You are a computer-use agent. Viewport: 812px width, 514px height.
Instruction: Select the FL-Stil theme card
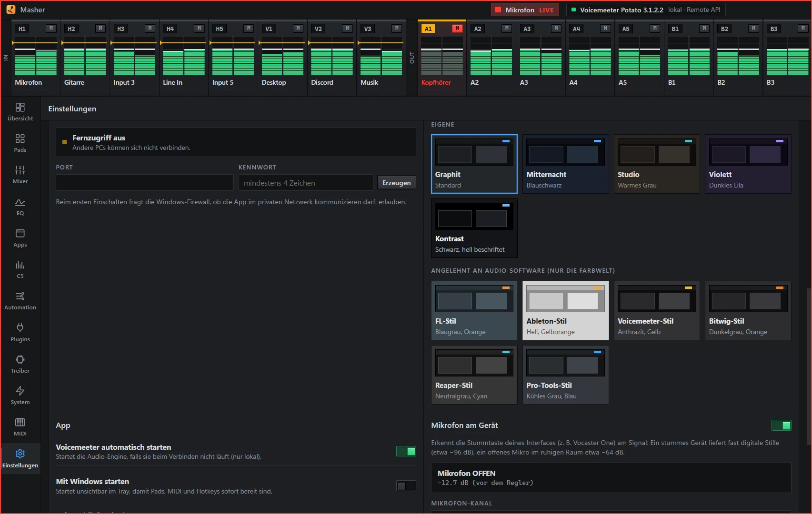474,310
